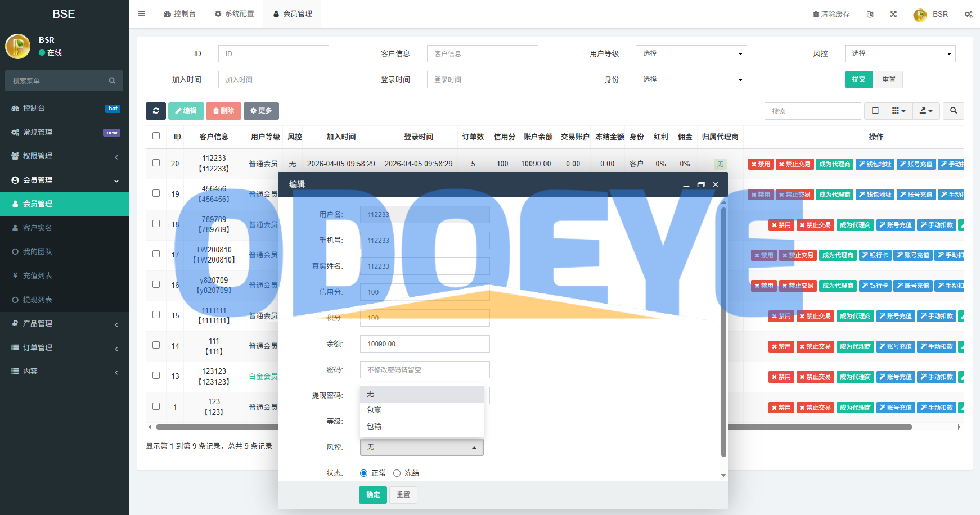Tick the select-all header checkbox

[x=156, y=136]
